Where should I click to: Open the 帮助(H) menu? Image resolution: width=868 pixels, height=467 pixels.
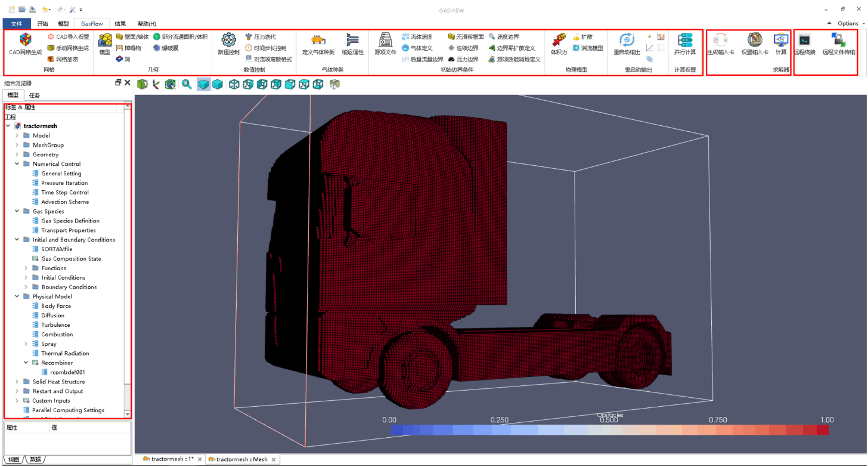(147, 24)
